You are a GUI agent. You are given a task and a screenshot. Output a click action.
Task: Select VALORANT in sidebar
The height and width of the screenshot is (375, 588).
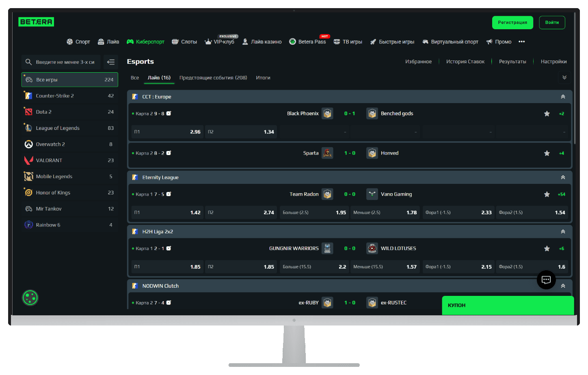(x=70, y=160)
